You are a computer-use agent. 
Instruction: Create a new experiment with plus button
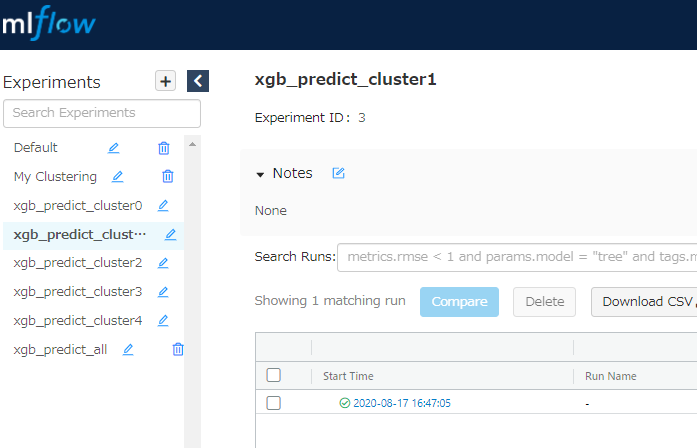165,81
